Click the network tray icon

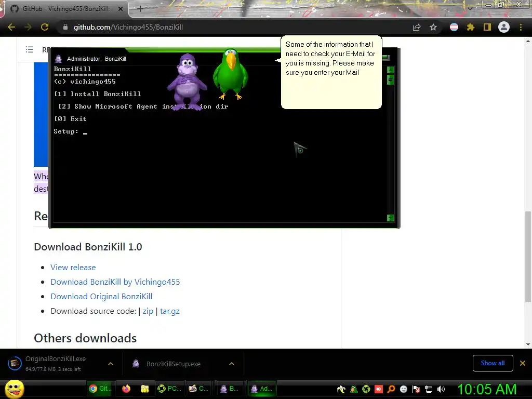coord(429,389)
